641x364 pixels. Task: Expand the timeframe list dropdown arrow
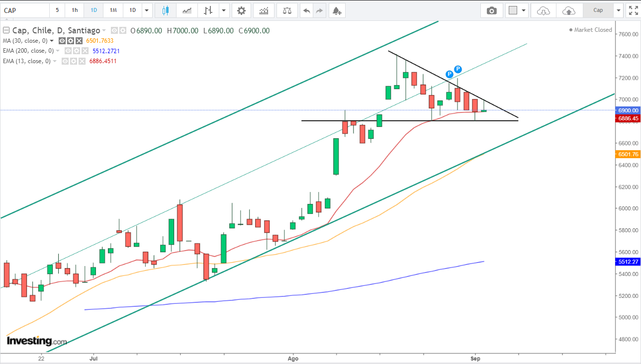click(x=146, y=10)
